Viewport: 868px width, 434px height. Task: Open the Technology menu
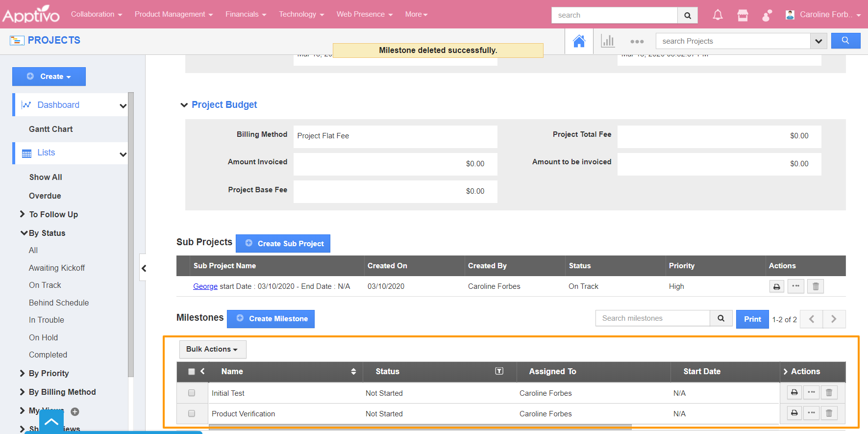coord(301,14)
